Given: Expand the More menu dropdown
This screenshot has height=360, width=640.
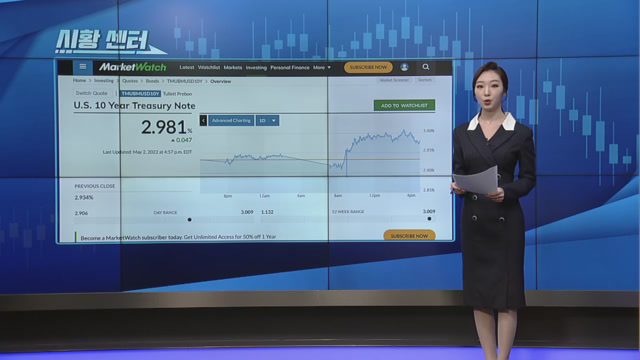Looking at the screenshot, I should point(322,67).
